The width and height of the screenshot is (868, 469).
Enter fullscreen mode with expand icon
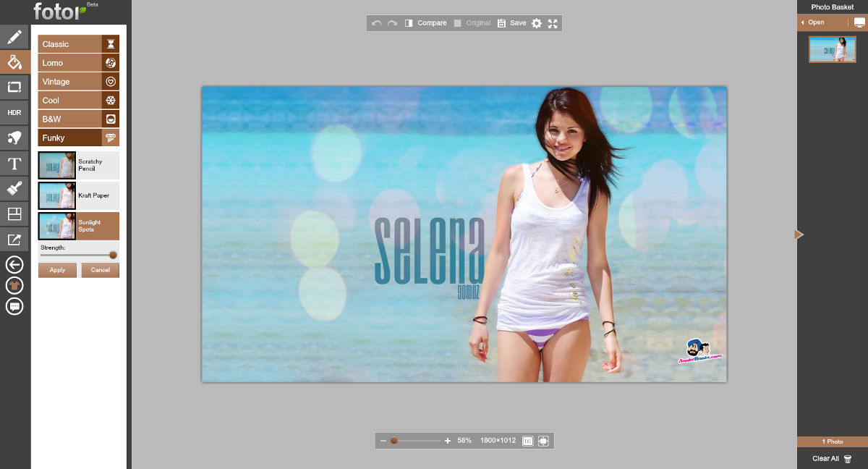[553, 23]
